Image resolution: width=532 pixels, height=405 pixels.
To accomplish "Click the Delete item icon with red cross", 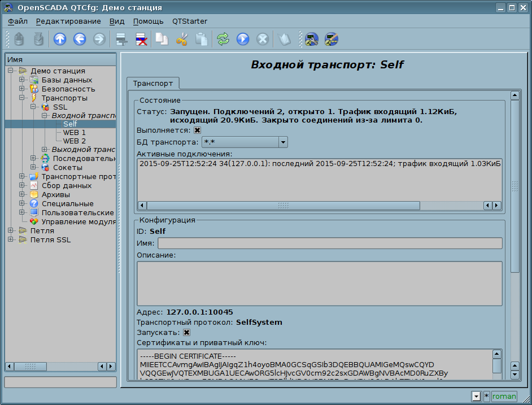I will [x=141, y=39].
